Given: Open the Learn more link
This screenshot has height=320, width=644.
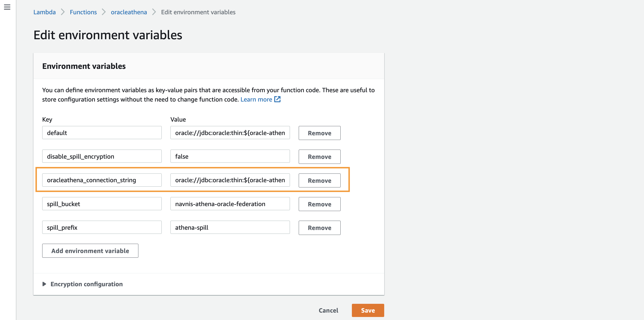Looking at the screenshot, I should pyautogui.click(x=256, y=99).
